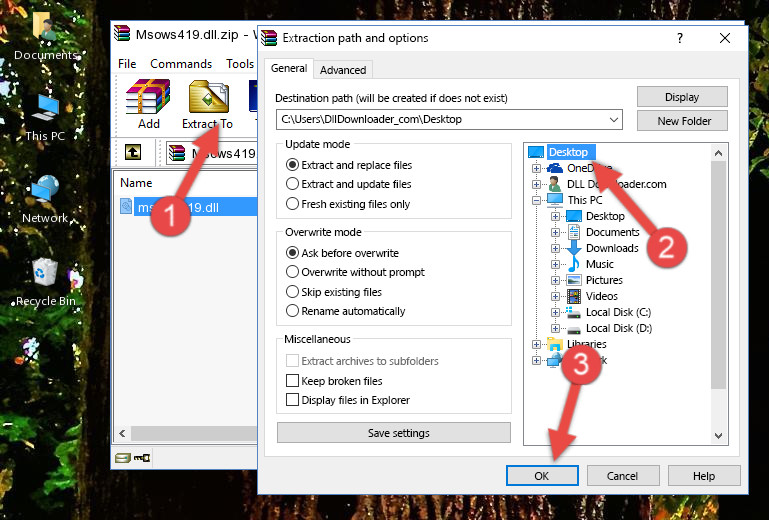Click the Libraries folder icon in tree
This screenshot has width=769, height=520.
[x=555, y=344]
